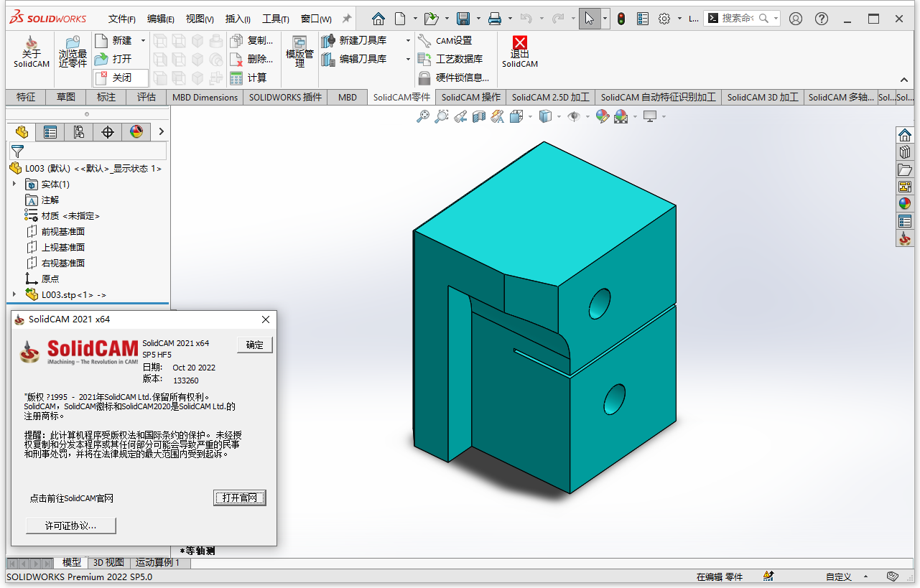The image size is (920, 588).
Task: Click the 许可证协议... button
Action: click(70, 526)
